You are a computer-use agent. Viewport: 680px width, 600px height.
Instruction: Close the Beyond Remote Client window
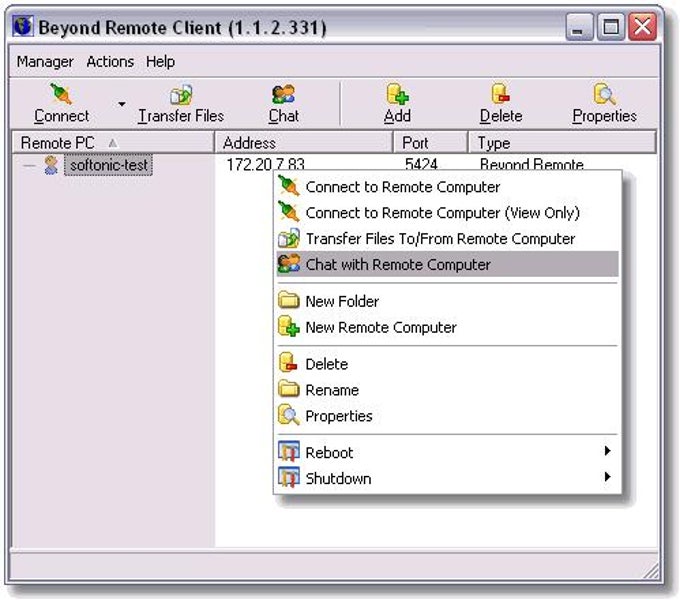643,27
